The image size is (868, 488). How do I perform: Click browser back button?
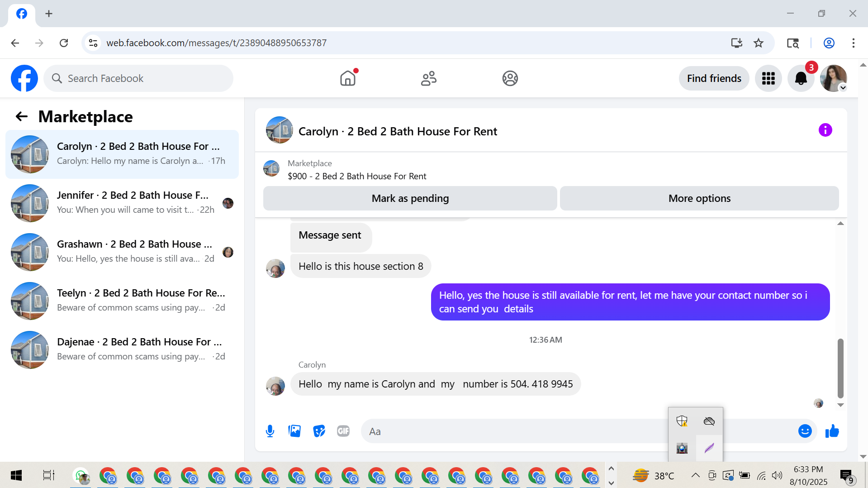click(x=15, y=43)
